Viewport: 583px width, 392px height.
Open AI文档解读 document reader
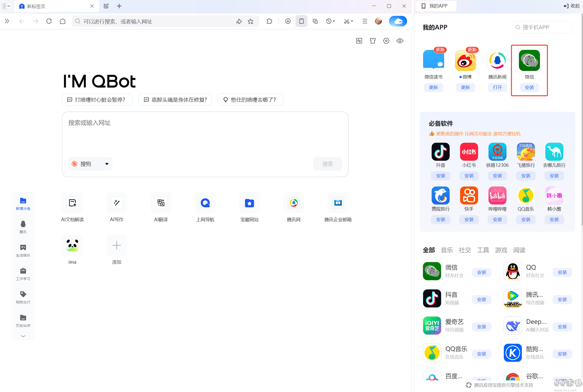pyautogui.click(x=72, y=207)
